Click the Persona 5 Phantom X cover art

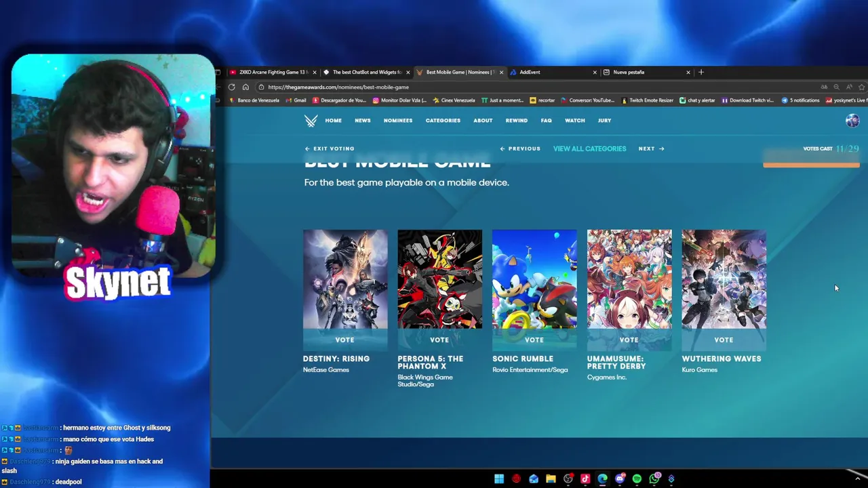click(439, 279)
